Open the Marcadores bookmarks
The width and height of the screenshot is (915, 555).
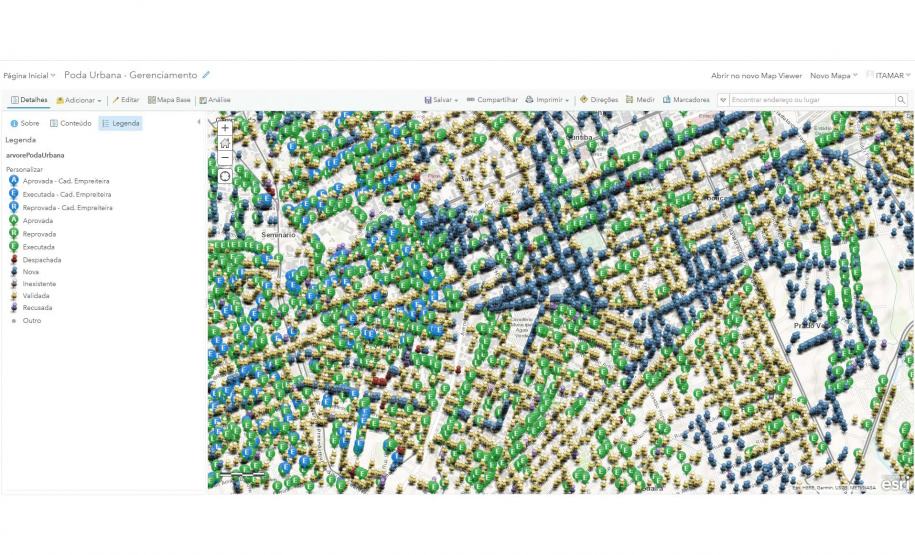[685, 100]
